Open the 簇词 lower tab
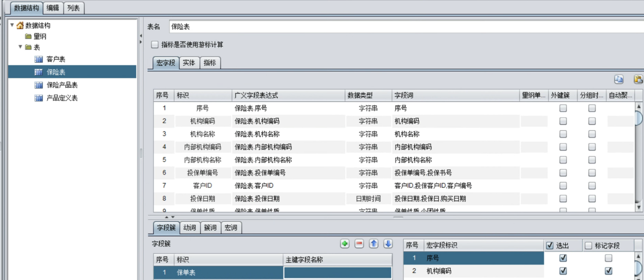 210,228
